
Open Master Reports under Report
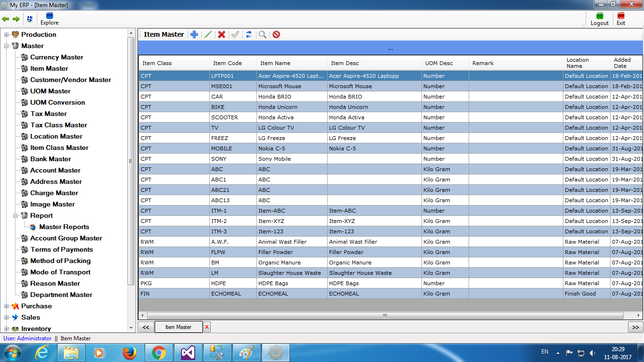(64, 227)
